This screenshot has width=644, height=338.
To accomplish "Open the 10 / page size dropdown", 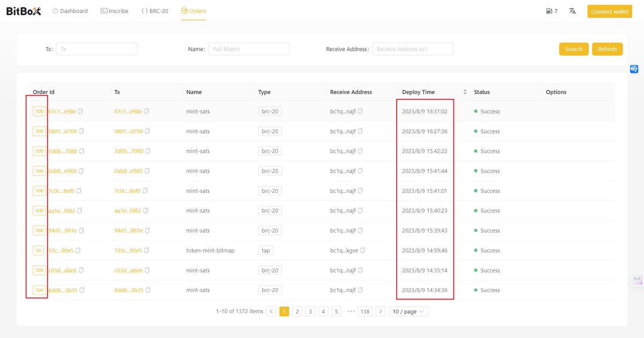I will click(409, 312).
